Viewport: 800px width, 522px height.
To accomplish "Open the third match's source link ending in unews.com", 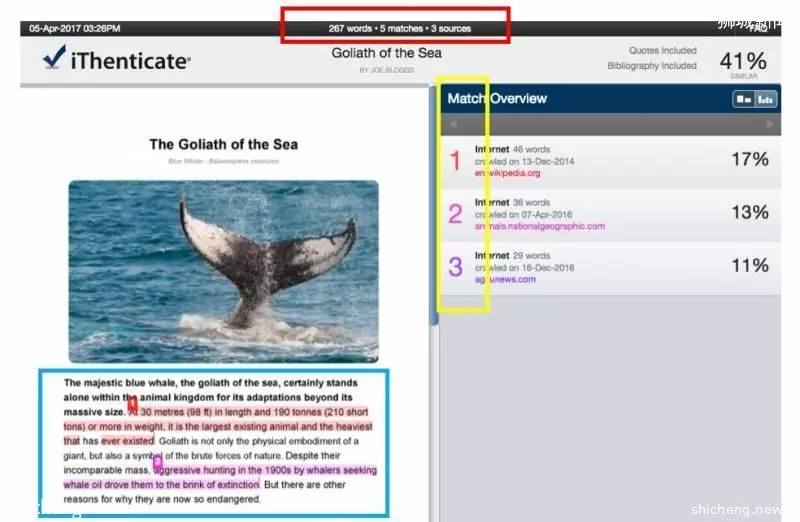I will pos(505,279).
